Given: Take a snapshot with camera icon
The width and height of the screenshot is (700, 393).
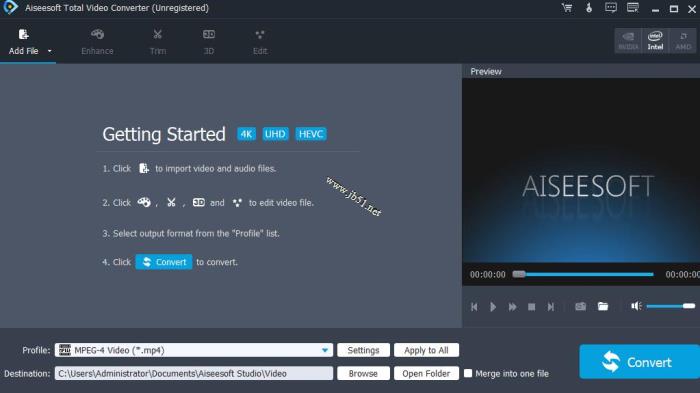Looking at the screenshot, I should coord(580,306).
